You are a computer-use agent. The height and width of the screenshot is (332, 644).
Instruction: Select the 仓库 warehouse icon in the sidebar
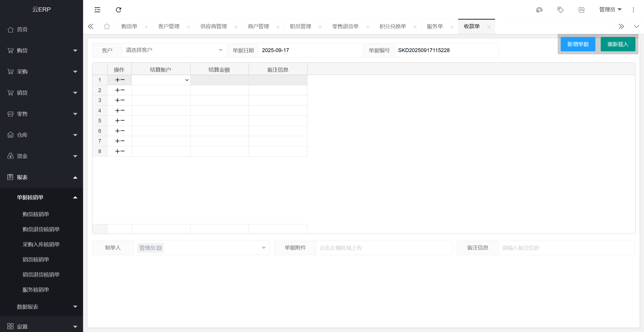10,135
